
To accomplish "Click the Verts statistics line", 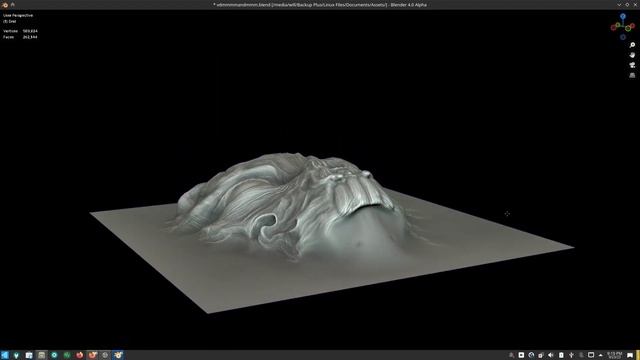I will click(20, 31).
